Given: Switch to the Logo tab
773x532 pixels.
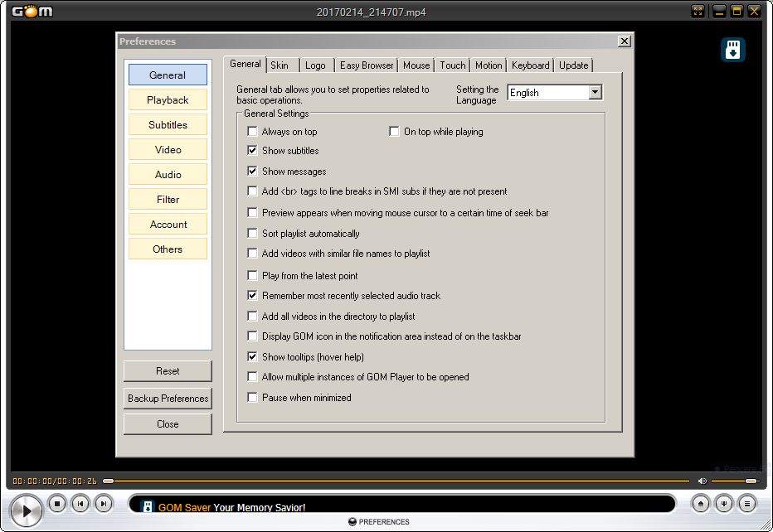Looking at the screenshot, I should pyautogui.click(x=317, y=65).
